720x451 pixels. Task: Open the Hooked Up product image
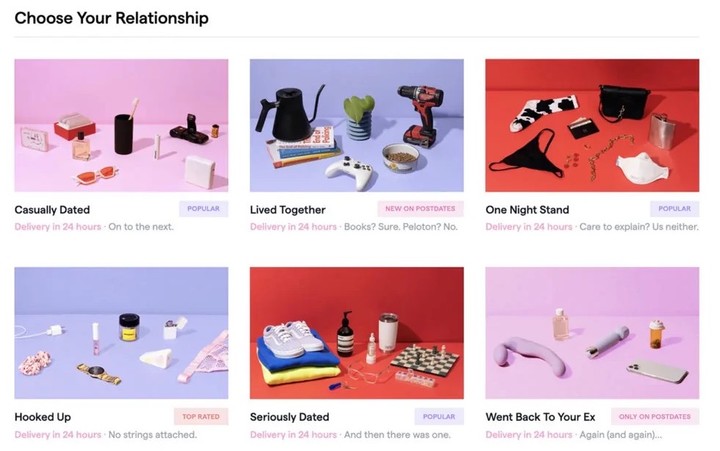(121, 333)
